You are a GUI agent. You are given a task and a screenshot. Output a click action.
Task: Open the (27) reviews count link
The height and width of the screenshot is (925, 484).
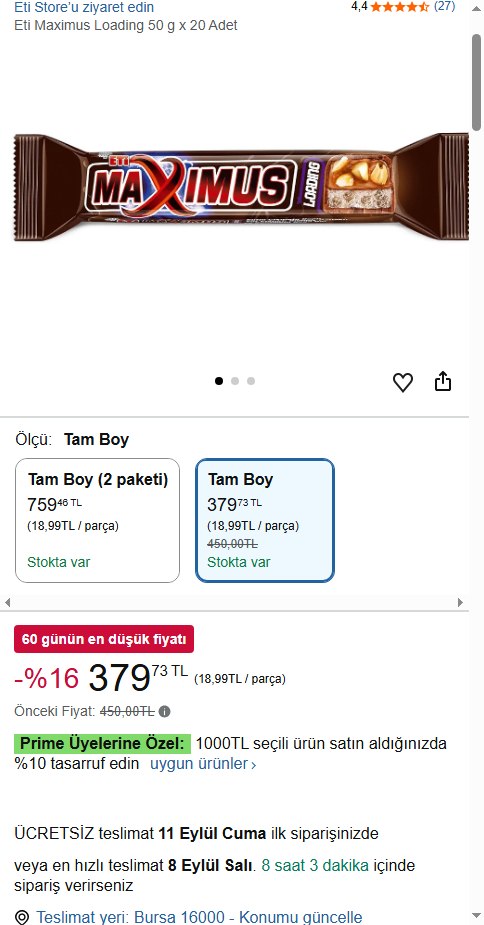tap(444, 6)
